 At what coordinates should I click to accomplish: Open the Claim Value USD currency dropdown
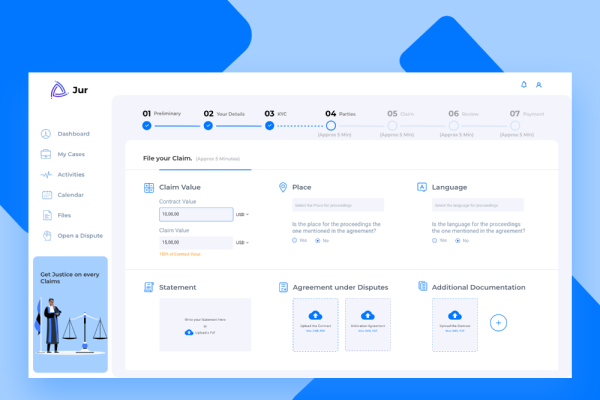[242, 242]
